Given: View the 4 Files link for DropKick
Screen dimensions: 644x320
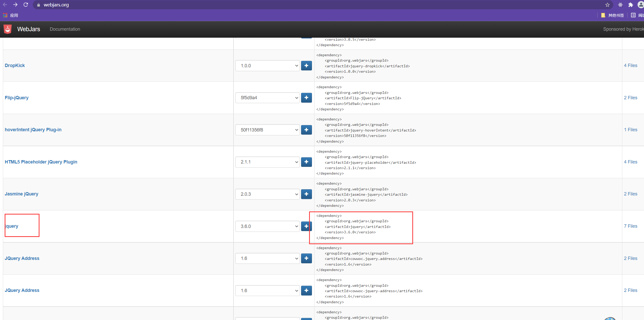Looking at the screenshot, I should pos(630,65).
